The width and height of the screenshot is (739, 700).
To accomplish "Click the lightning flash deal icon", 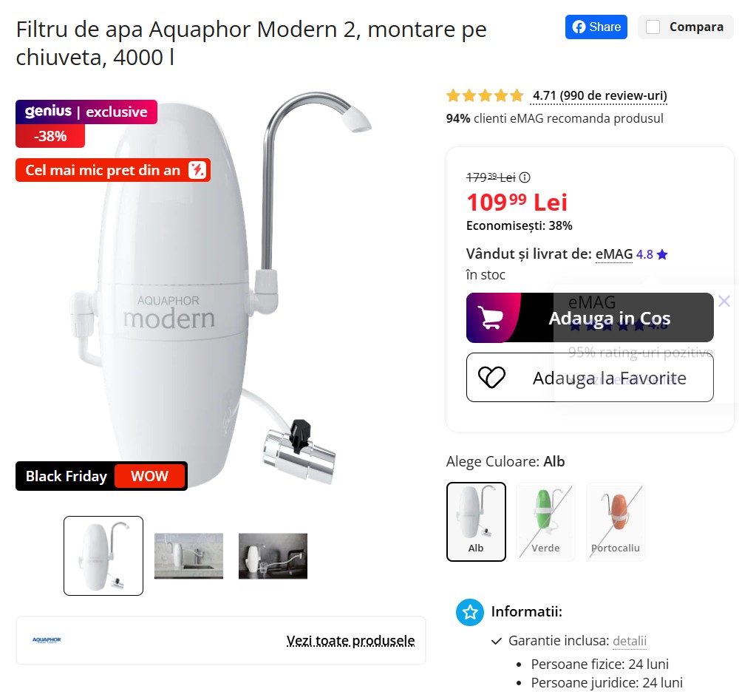I will pos(197,170).
